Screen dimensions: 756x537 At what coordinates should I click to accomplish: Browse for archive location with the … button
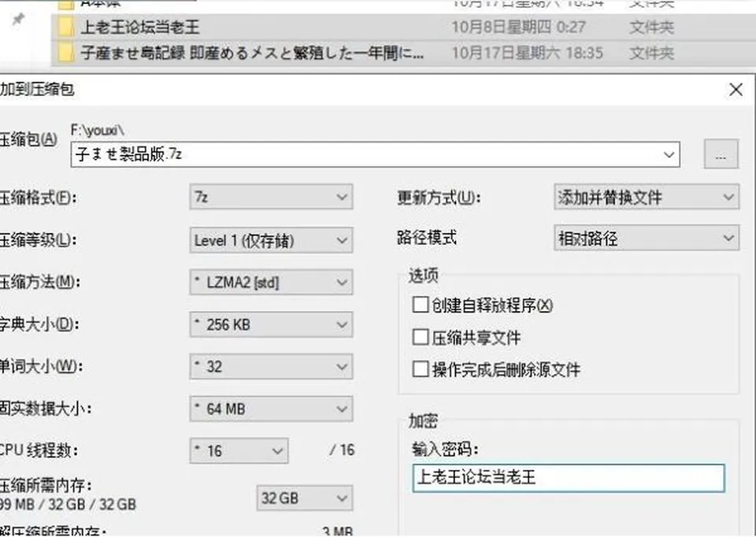721,154
